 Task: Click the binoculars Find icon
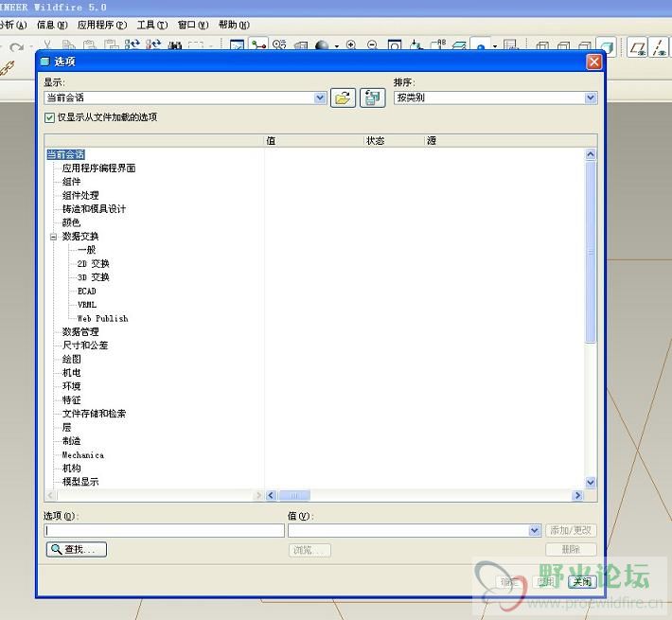(x=175, y=45)
